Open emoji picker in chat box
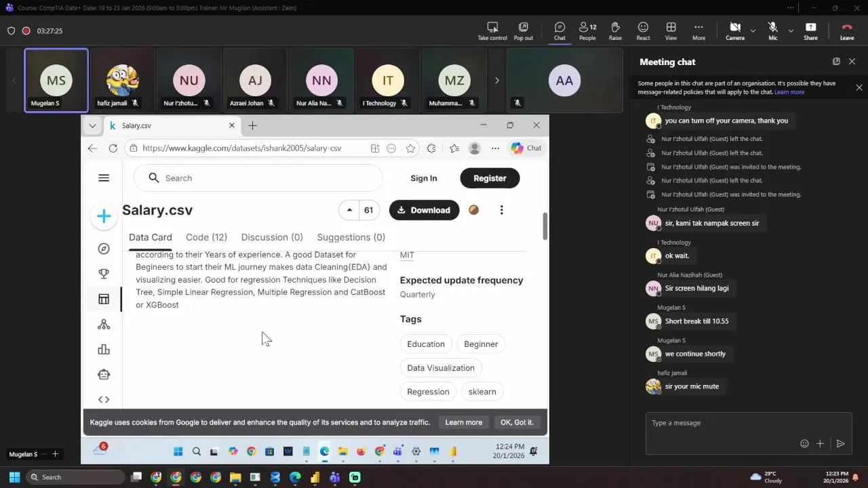The height and width of the screenshot is (488, 868). click(x=804, y=443)
